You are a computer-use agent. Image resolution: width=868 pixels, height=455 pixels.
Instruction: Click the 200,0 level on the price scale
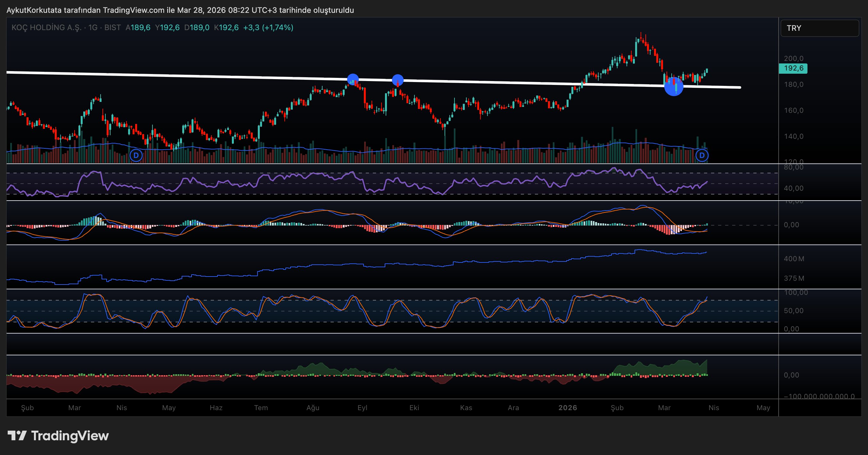(x=794, y=59)
